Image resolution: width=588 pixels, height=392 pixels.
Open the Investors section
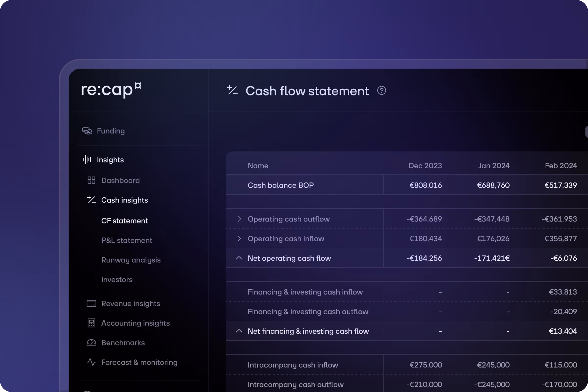117,280
